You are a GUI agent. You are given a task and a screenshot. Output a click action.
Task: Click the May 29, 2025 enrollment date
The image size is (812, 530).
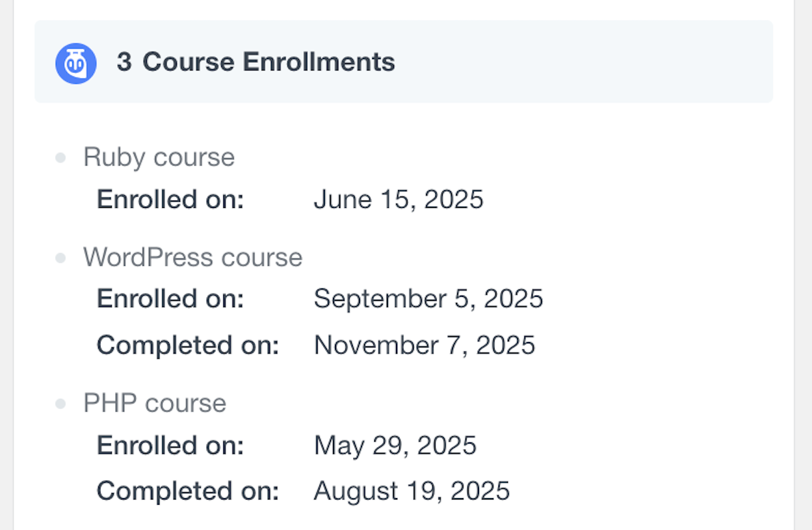pyautogui.click(x=395, y=445)
